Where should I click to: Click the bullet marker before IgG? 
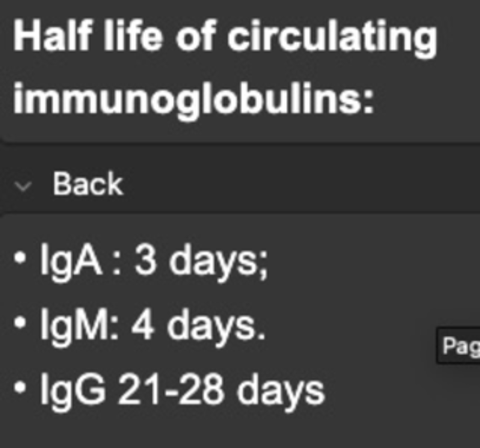point(20,386)
